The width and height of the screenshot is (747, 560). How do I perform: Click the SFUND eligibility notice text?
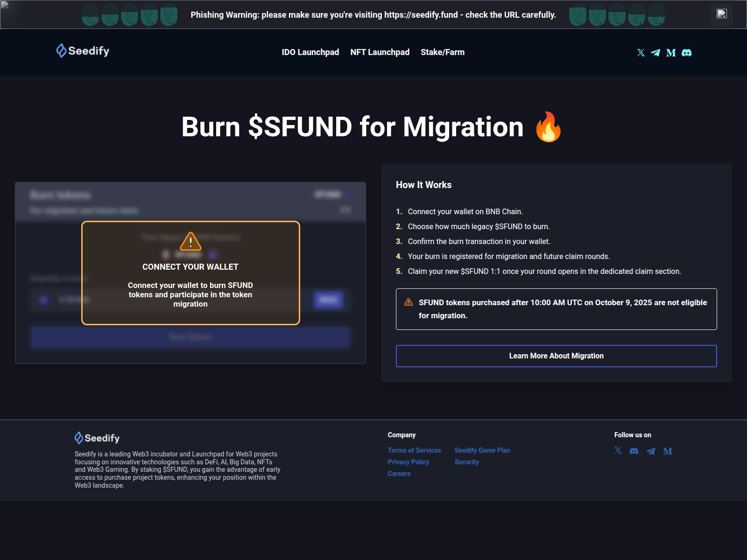[563, 309]
